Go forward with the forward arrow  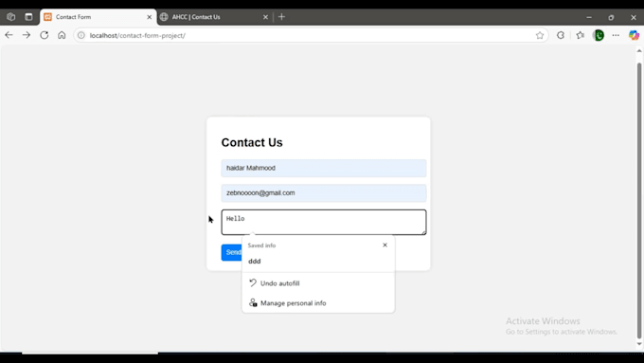click(x=27, y=35)
